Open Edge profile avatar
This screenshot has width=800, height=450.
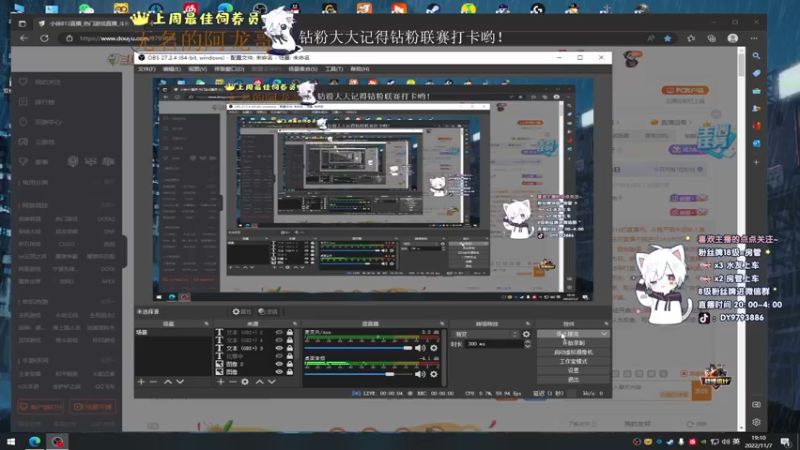[733, 38]
